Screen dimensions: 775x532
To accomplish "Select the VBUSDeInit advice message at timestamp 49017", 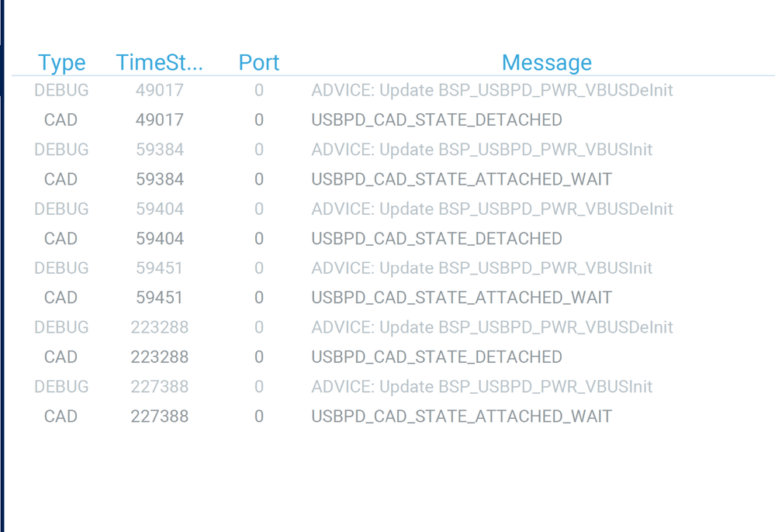I will click(492, 91).
